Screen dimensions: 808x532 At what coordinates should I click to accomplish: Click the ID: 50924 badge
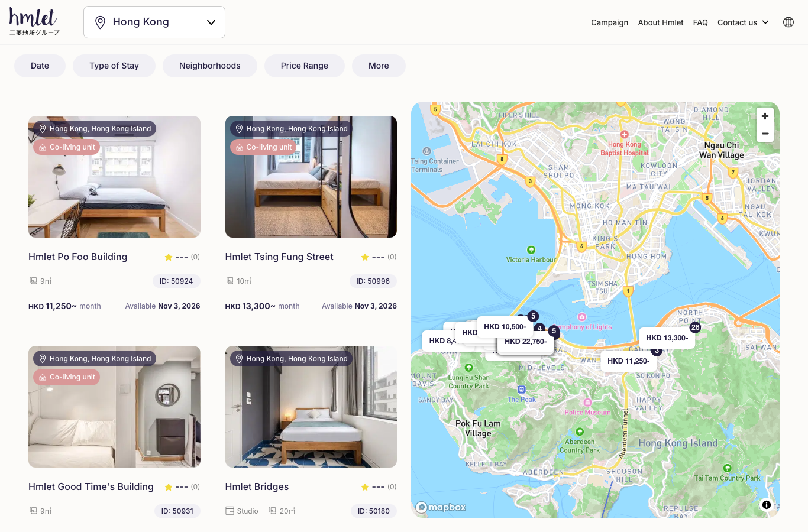point(176,281)
